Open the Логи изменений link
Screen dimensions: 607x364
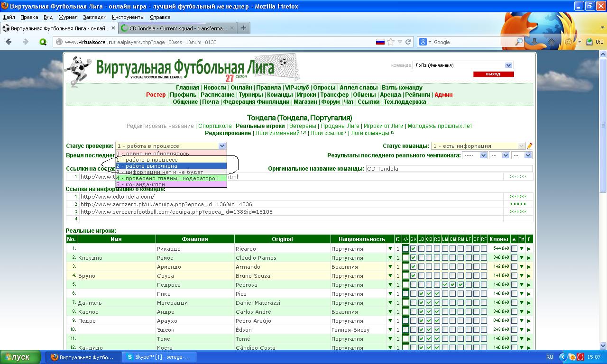point(277,133)
